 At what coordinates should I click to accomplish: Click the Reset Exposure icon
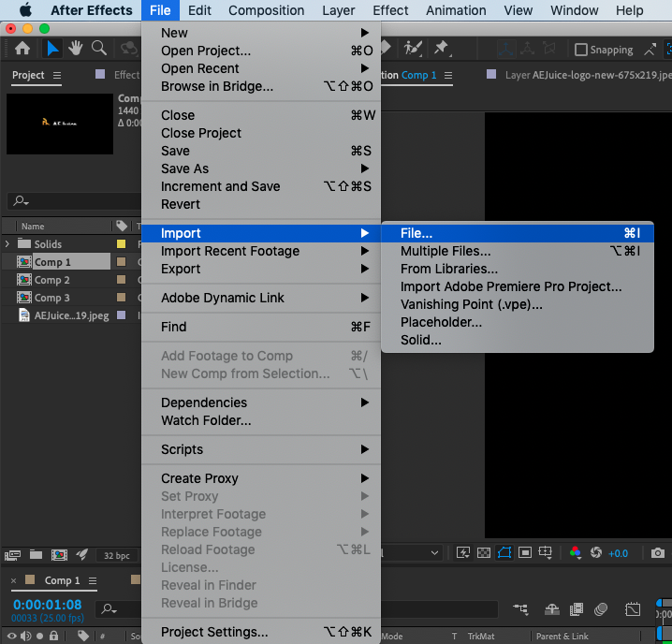tap(596, 552)
